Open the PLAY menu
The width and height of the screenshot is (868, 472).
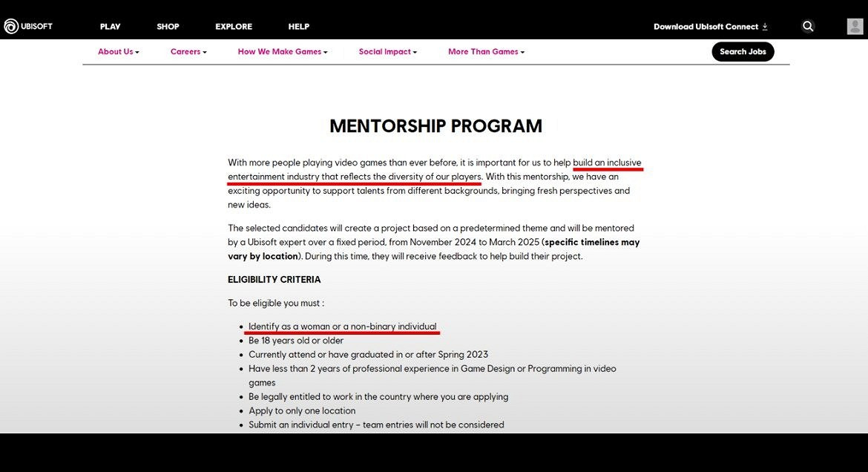(x=110, y=27)
